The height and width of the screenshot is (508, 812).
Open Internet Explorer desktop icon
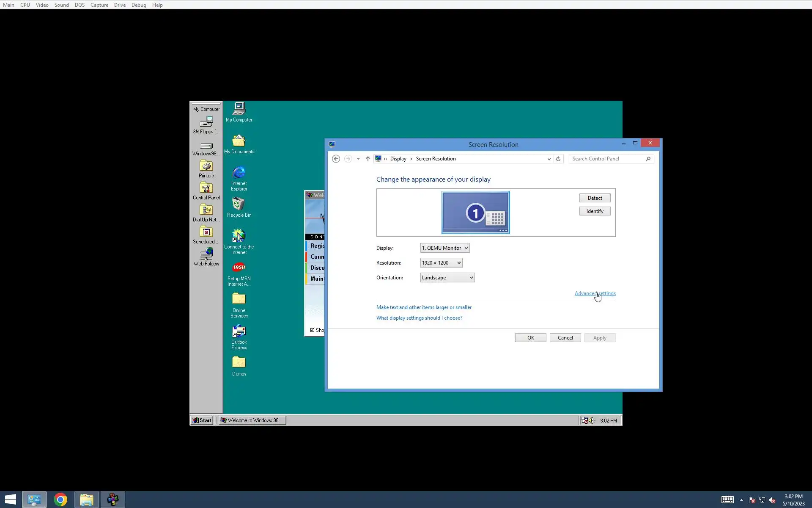coord(239,173)
